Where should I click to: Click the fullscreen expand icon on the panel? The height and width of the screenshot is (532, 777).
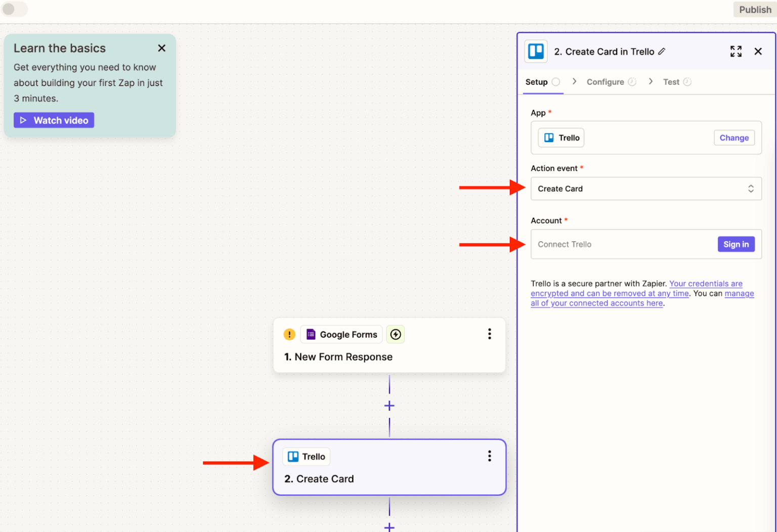(x=736, y=51)
